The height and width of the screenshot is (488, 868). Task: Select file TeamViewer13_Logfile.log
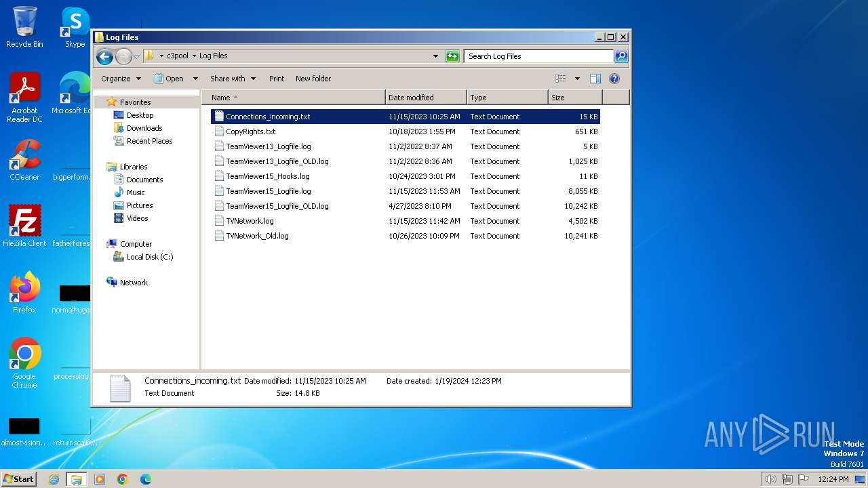coord(406,146)
